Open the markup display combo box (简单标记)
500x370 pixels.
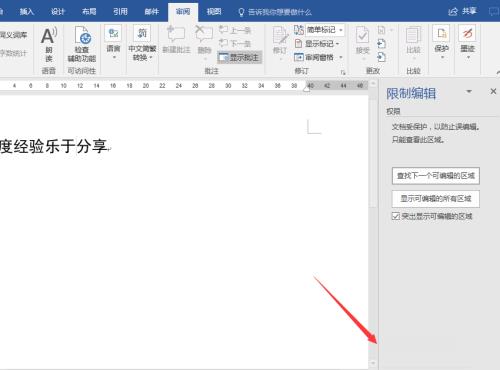pos(325,30)
